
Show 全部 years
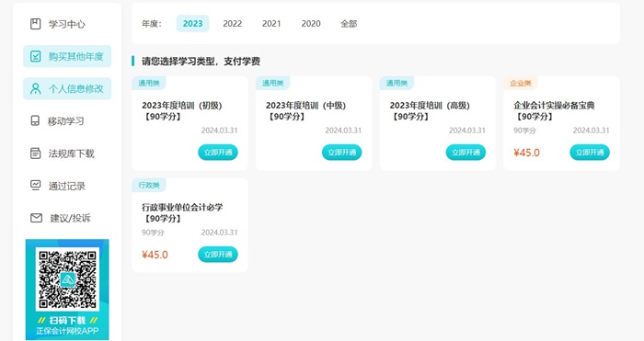click(349, 23)
